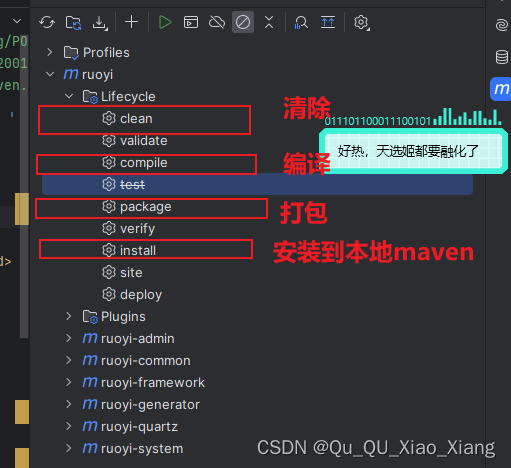Select the compile lifecycle goal
Viewport: 511px width, 468px height.
point(144,163)
